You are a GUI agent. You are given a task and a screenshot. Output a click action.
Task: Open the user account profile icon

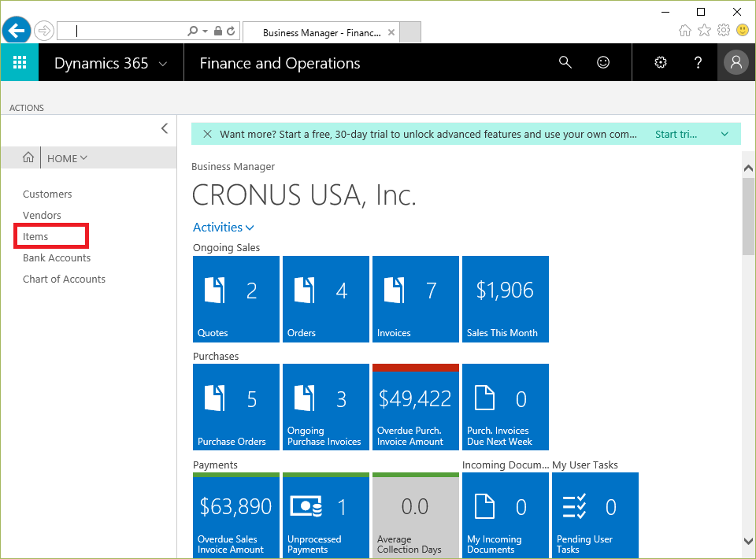(x=736, y=62)
